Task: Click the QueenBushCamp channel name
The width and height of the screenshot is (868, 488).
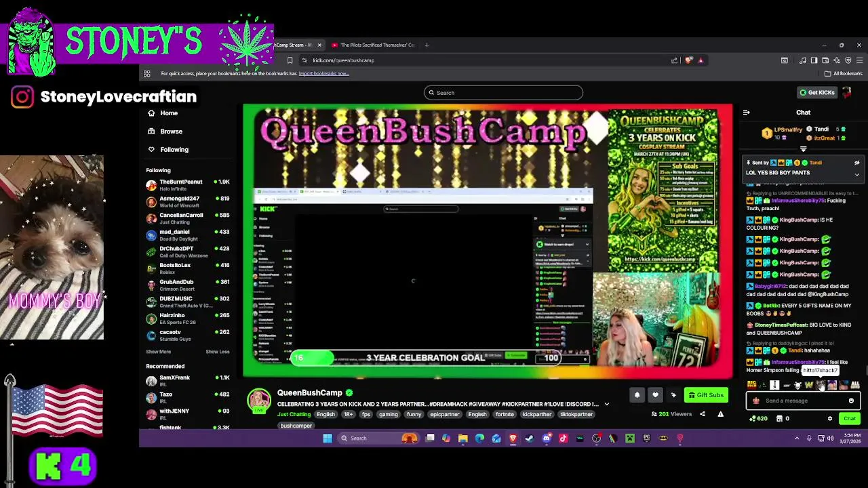Action: tap(309, 392)
